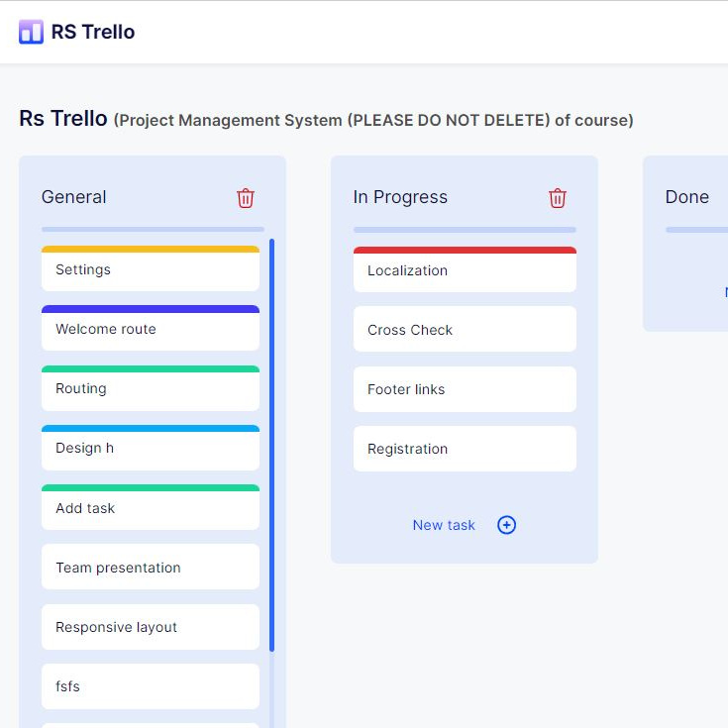
Task: Click the RS Trello logo icon
Action: click(31, 32)
